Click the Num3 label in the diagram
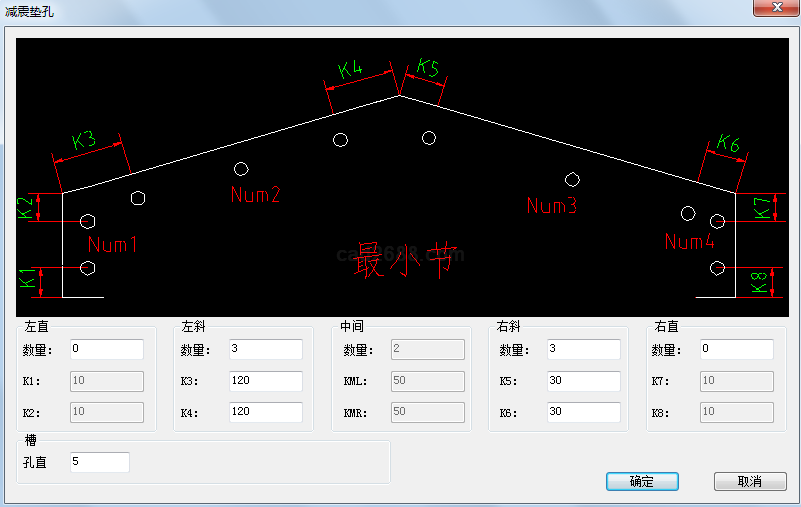This screenshot has width=801, height=507. point(552,206)
